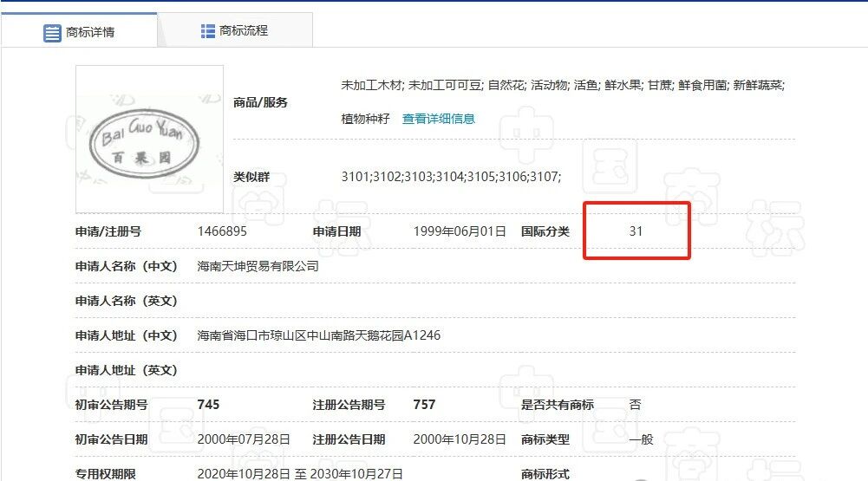Click the Bai Guo Yuan trademark image

[149, 139]
